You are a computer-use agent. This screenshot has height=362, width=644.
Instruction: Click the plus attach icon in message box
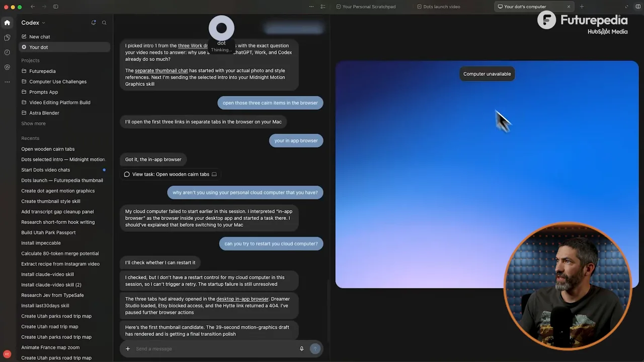(x=128, y=348)
